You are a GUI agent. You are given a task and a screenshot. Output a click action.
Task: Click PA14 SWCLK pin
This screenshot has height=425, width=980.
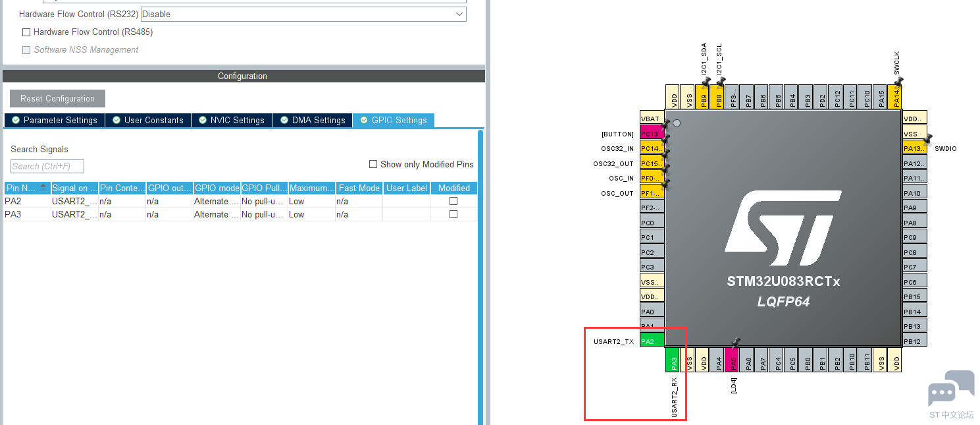[895, 96]
